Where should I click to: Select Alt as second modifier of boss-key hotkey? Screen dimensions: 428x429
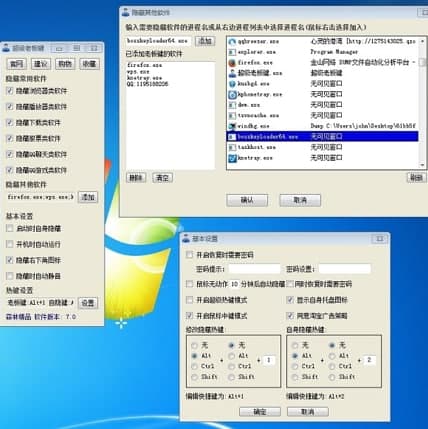click(232, 356)
